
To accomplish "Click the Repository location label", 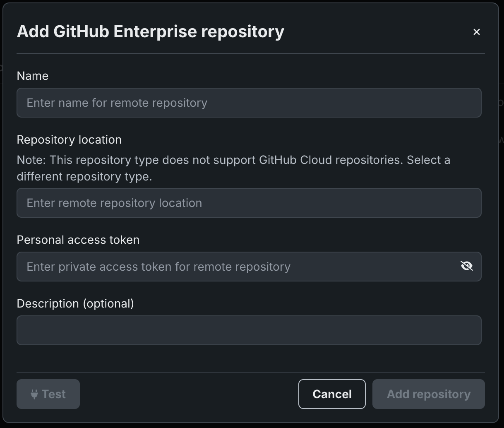I will [x=69, y=139].
